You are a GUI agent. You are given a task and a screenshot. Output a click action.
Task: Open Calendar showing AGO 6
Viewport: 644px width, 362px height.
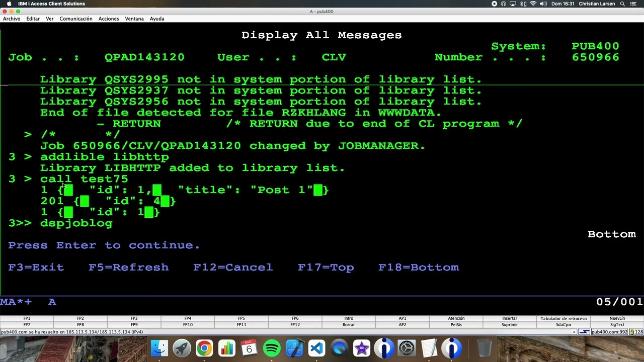(249, 348)
